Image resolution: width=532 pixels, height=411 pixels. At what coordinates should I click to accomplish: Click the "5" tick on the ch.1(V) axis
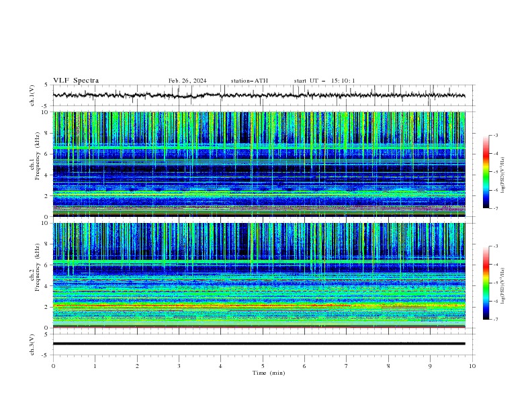46,85
